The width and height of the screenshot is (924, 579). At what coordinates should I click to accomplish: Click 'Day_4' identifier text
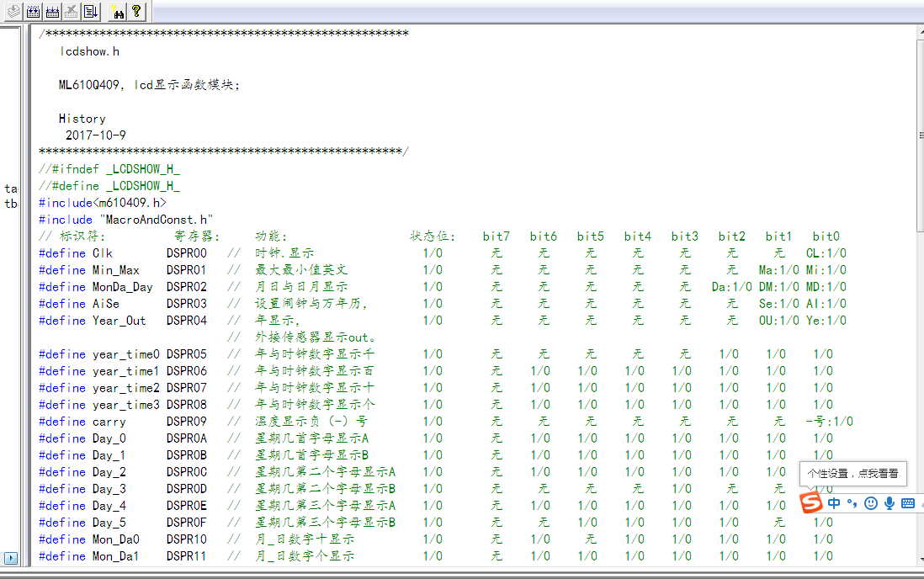(109, 506)
